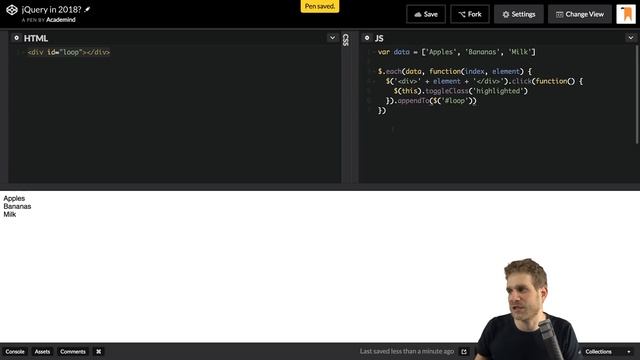Image resolution: width=640 pixels, height=360 pixels.
Task: Click the jQuery in 2018? title
Action: [51, 9]
